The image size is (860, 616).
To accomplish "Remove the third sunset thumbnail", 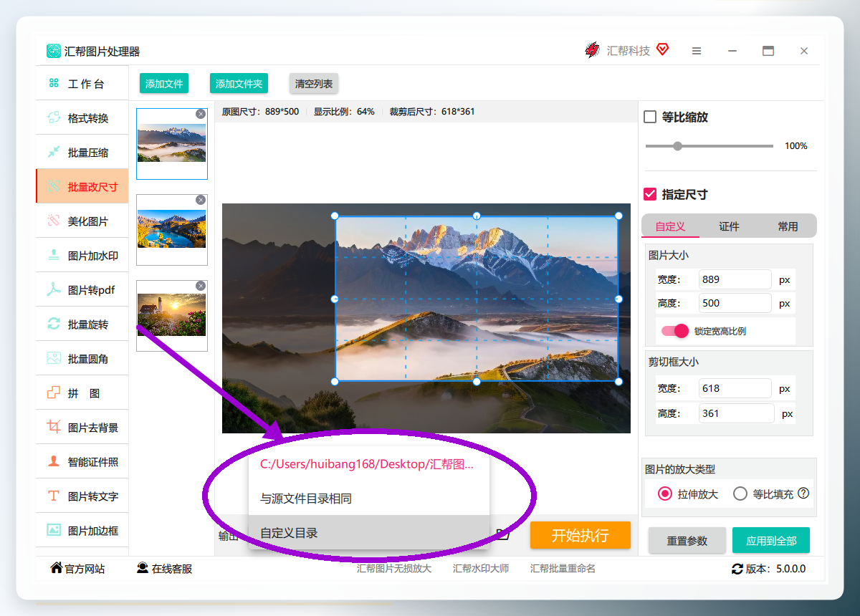I will tap(201, 286).
